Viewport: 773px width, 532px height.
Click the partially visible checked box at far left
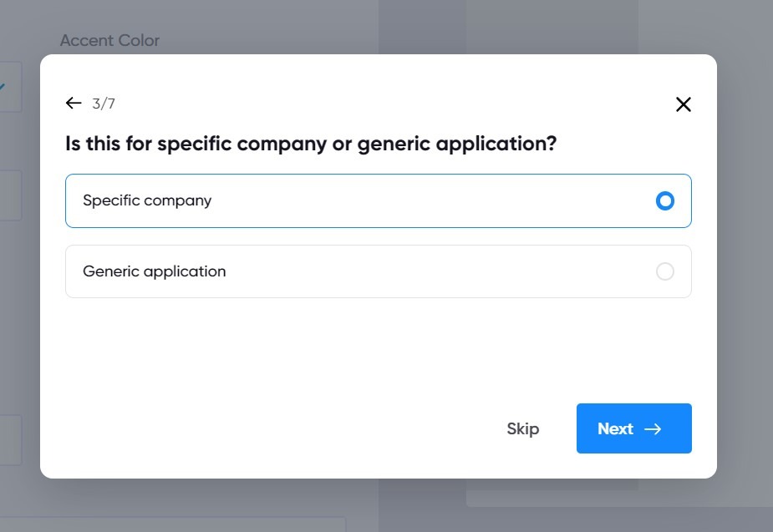(x=5, y=86)
